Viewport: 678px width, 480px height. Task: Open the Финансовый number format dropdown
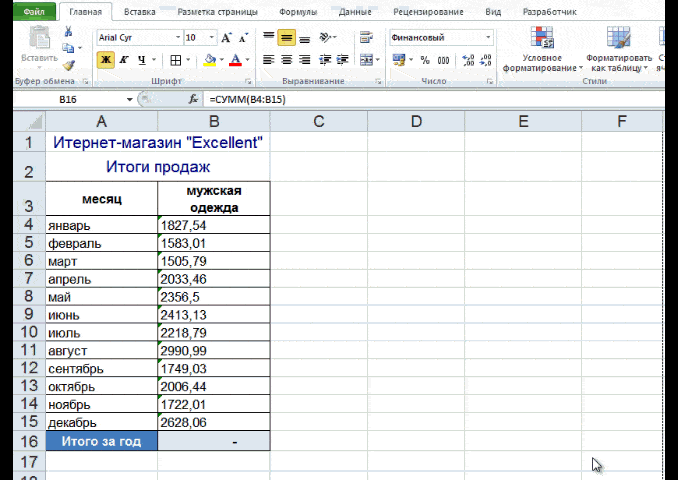coord(488,38)
